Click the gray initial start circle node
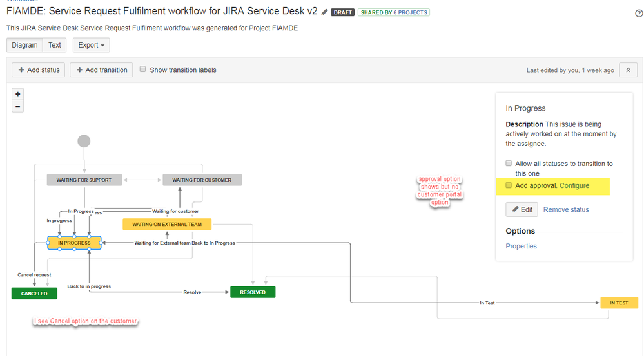 pyautogui.click(x=84, y=141)
